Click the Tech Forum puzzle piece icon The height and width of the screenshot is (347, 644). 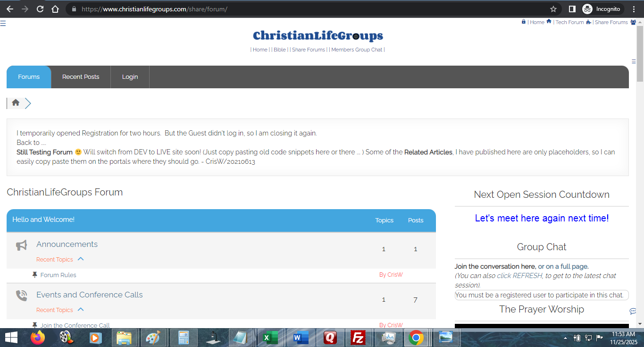coord(588,22)
